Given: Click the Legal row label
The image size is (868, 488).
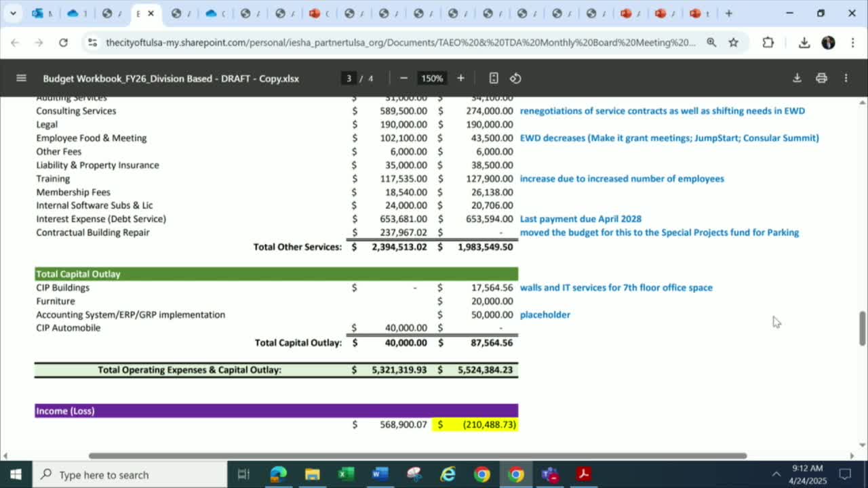Looking at the screenshot, I should tap(47, 125).
